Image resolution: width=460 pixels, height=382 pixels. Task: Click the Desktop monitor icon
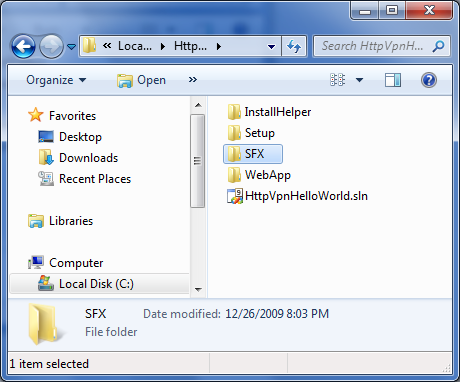pos(46,137)
